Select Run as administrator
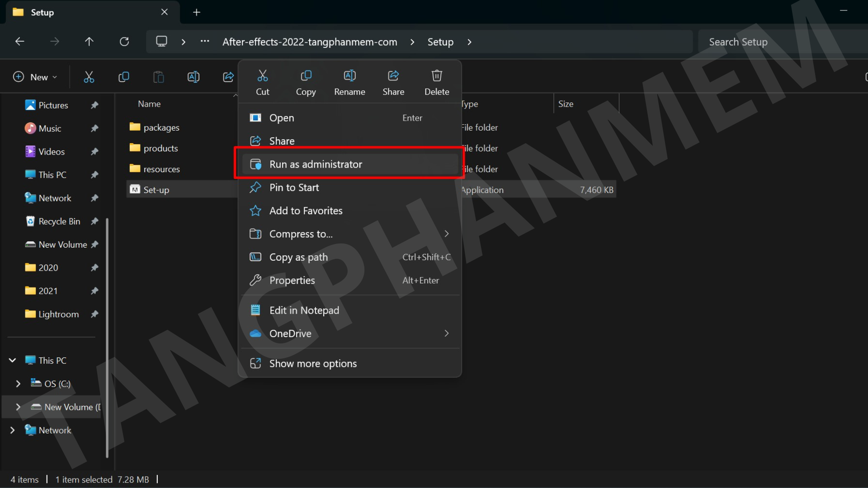This screenshot has height=488, width=868. [316, 164]
